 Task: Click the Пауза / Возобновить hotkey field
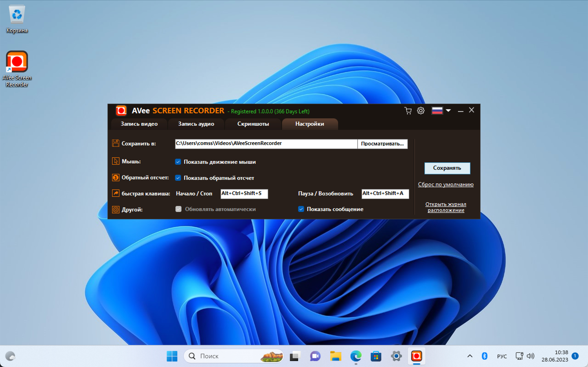[x=385, y=194]
